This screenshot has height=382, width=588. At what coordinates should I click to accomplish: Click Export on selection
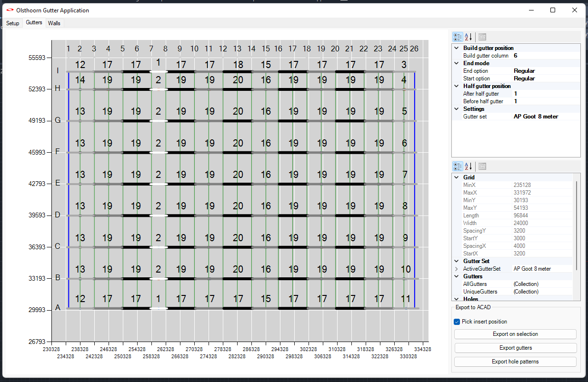pos(515,334)
